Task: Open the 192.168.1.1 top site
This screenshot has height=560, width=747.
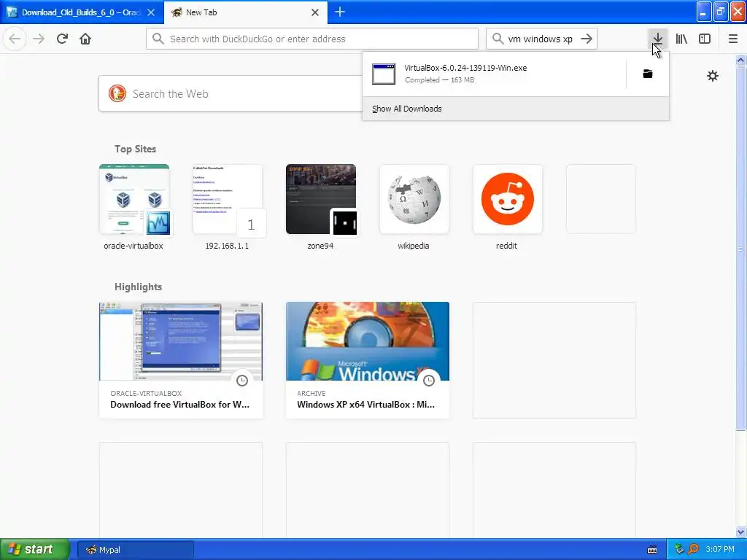Action: click(228, 207)
